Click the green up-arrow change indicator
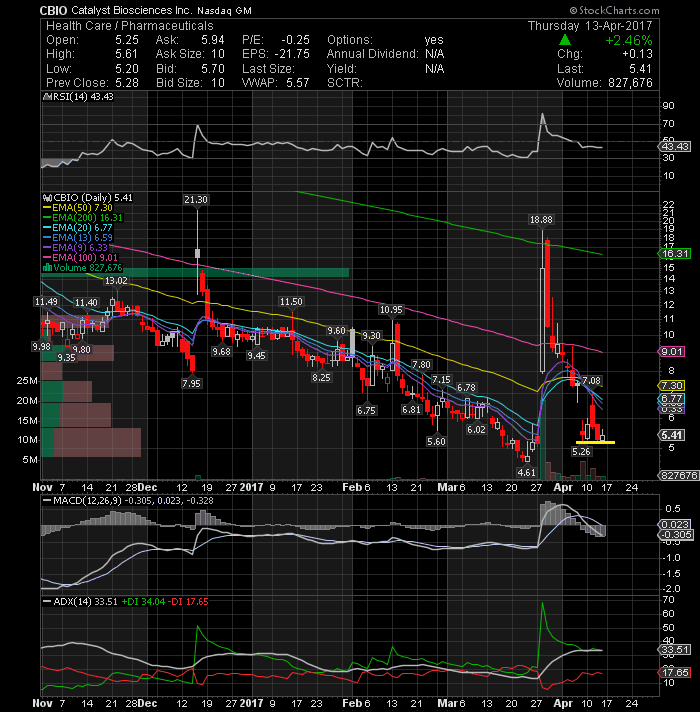This screenshot has width=700, height=712. coord(564,40)
